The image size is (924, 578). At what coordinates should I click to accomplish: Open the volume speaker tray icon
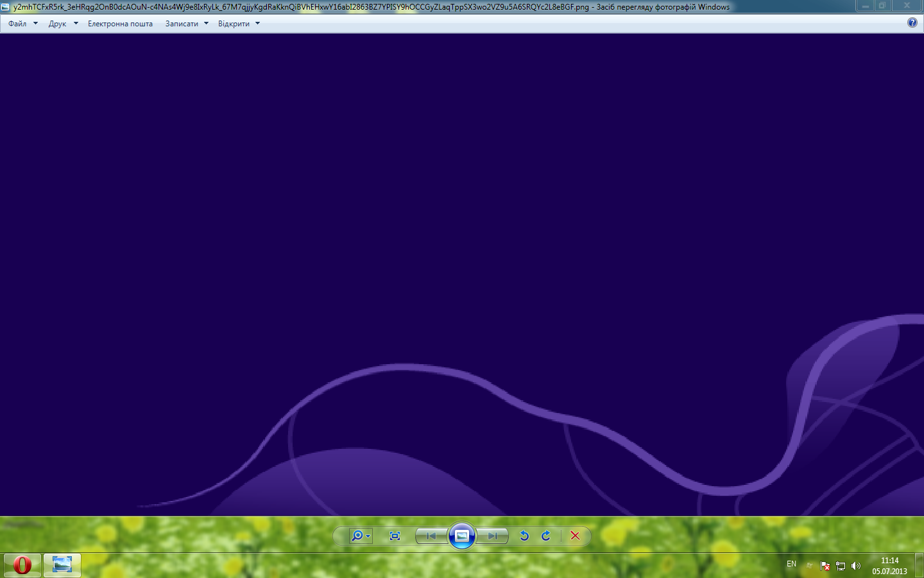click(856, 566)
